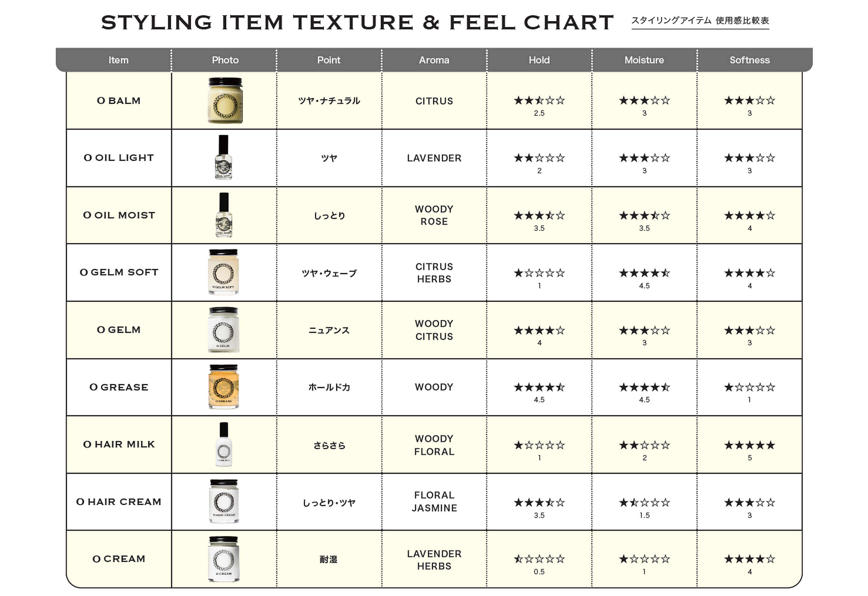Click the O GELM jar photo
This screenshot has height=596, width=868.
pyautogui.click(x=224, y=329)
